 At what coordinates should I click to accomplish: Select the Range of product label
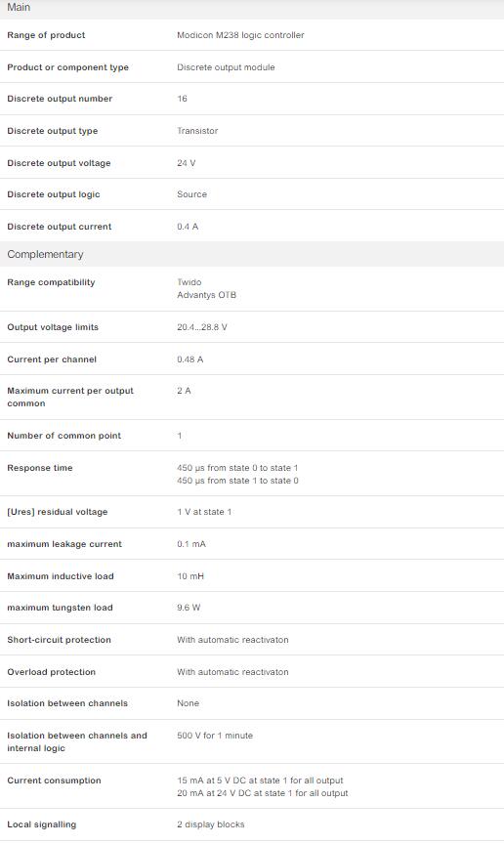coord(46,35)
